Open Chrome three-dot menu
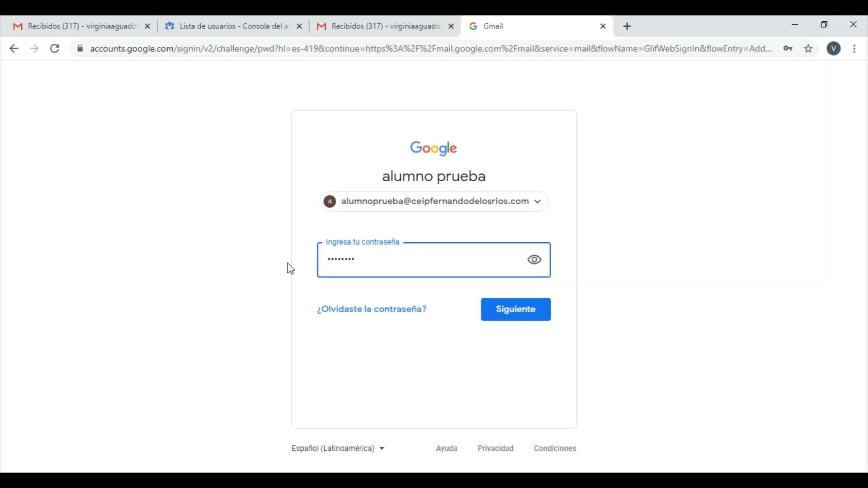This screenshot has width=868, height=488. [854, 49]
